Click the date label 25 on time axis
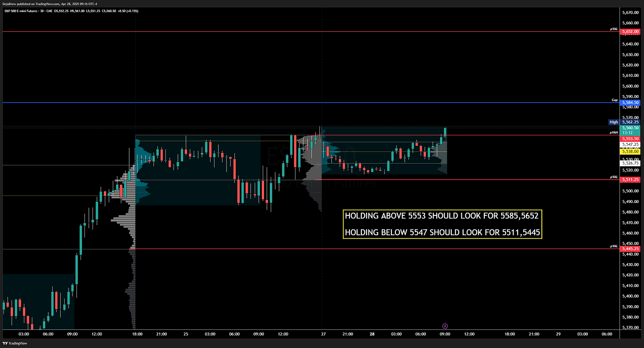The width and height of the screenshot is (644, 348). click(186, 334)
